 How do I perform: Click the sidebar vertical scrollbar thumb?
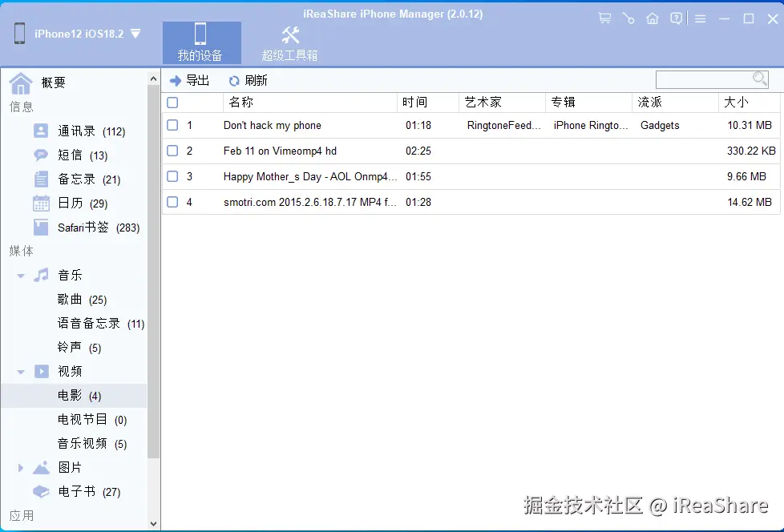[153, 272]
